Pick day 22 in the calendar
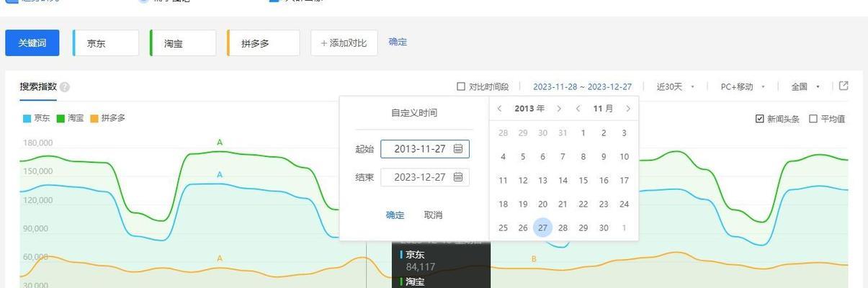868x288 pixels. point(583,204)
